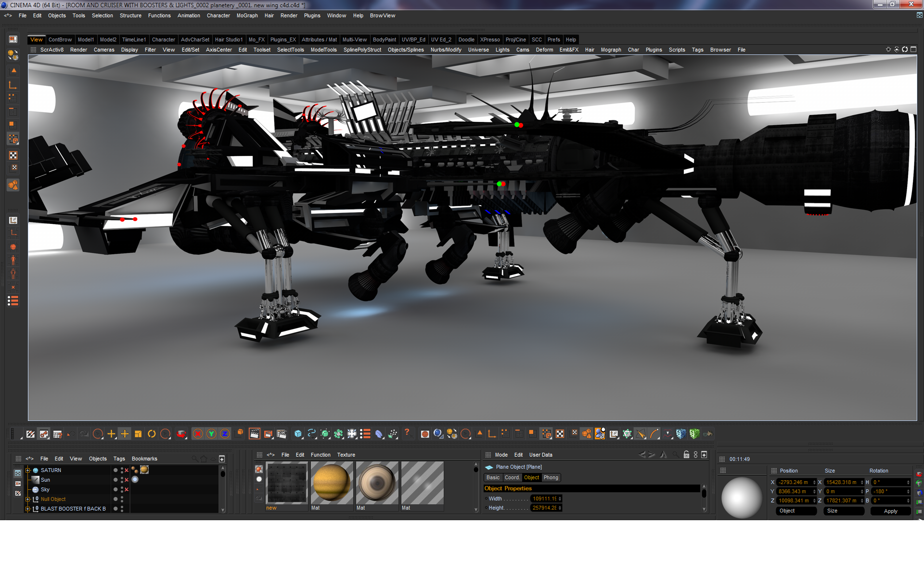
Task: Click the lock icon in Attributes manager
Action: coord(686,454)
